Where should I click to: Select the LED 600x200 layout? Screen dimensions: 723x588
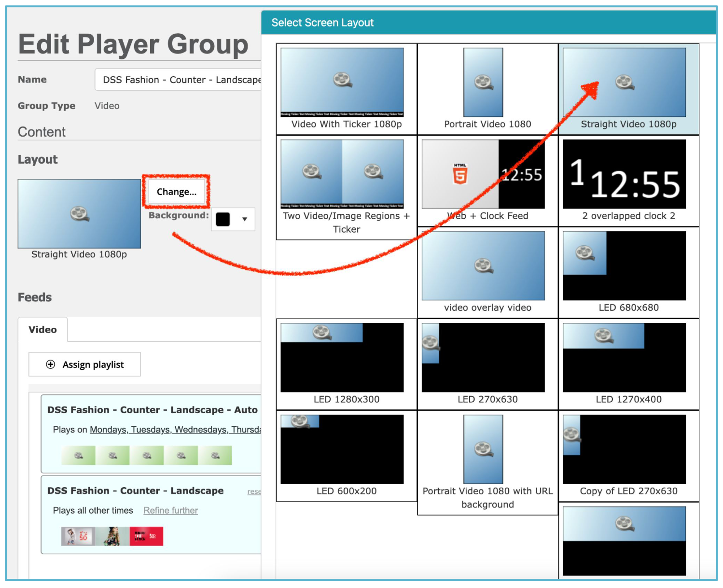346,456
